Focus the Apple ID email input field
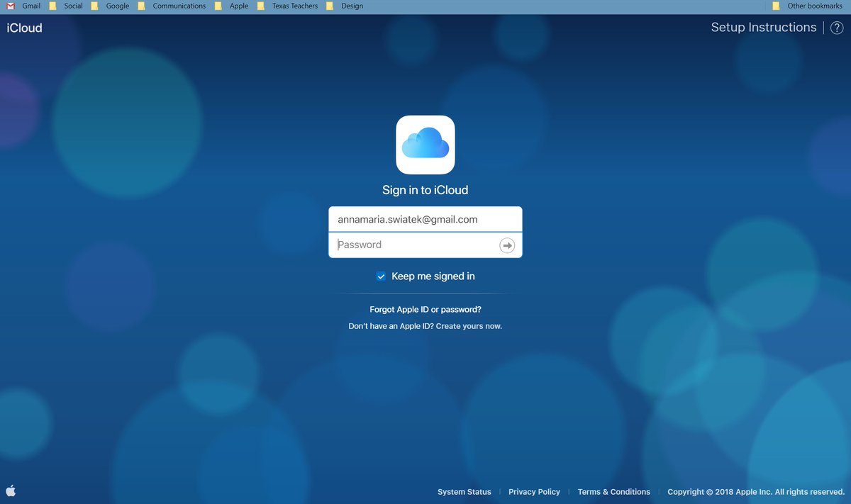The image size is (851, 504). [425, 219]
